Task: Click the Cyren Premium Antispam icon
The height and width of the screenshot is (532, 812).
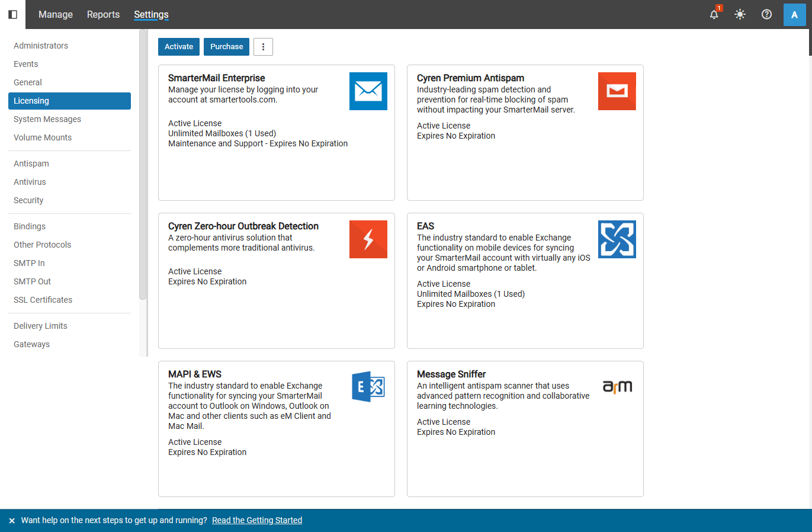Action: (617, 91)
